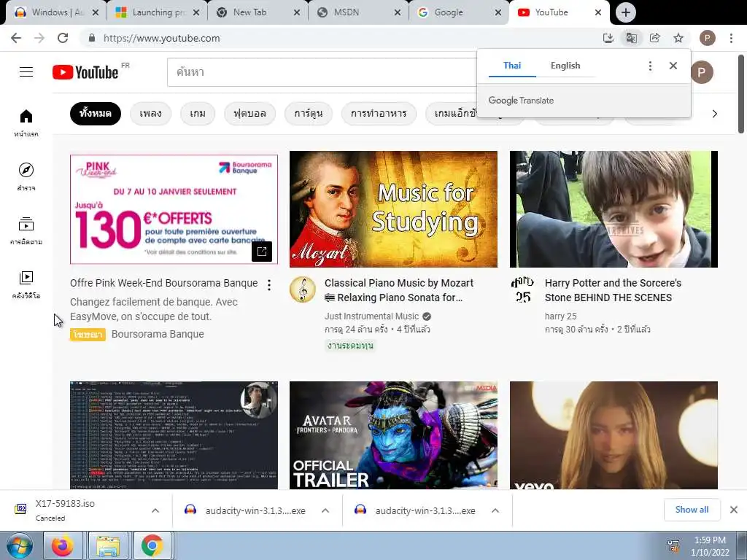Open Google Translate popup options menu
This screenshot has height=560, width=747.
tap(650, 66)
